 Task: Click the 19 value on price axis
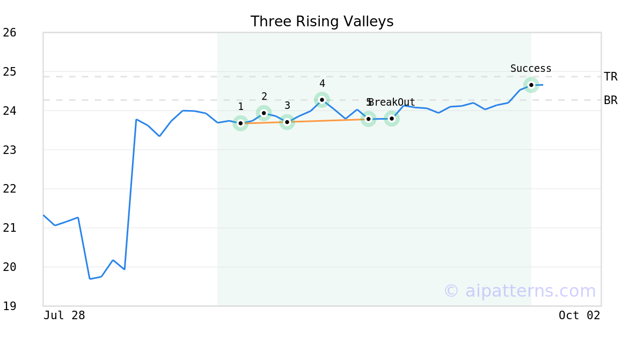point(10,306)
